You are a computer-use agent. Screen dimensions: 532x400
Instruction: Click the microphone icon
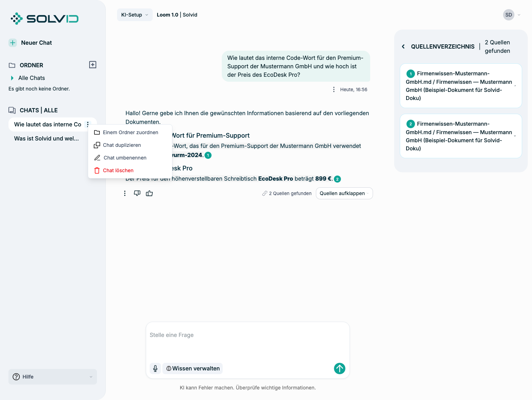[155, 368]
